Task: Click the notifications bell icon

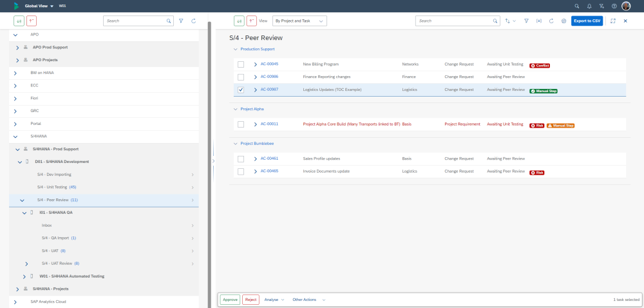Action: [x=589, y=6]
